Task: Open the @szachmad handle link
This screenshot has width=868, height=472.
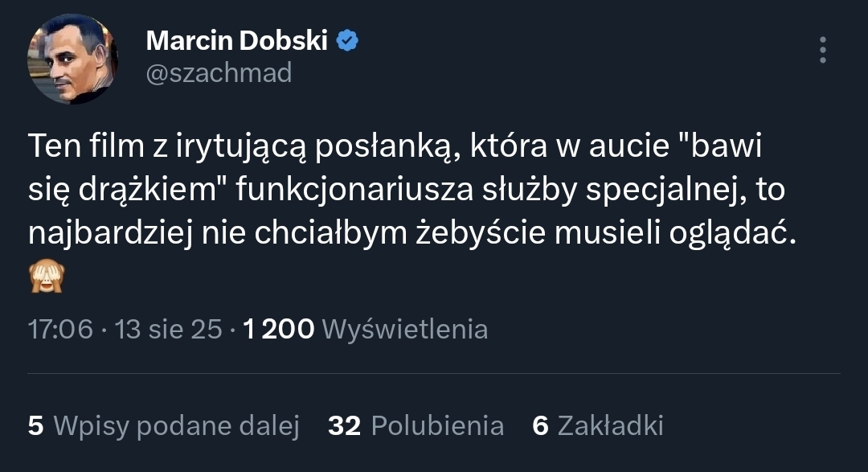Action: (219, 73)
